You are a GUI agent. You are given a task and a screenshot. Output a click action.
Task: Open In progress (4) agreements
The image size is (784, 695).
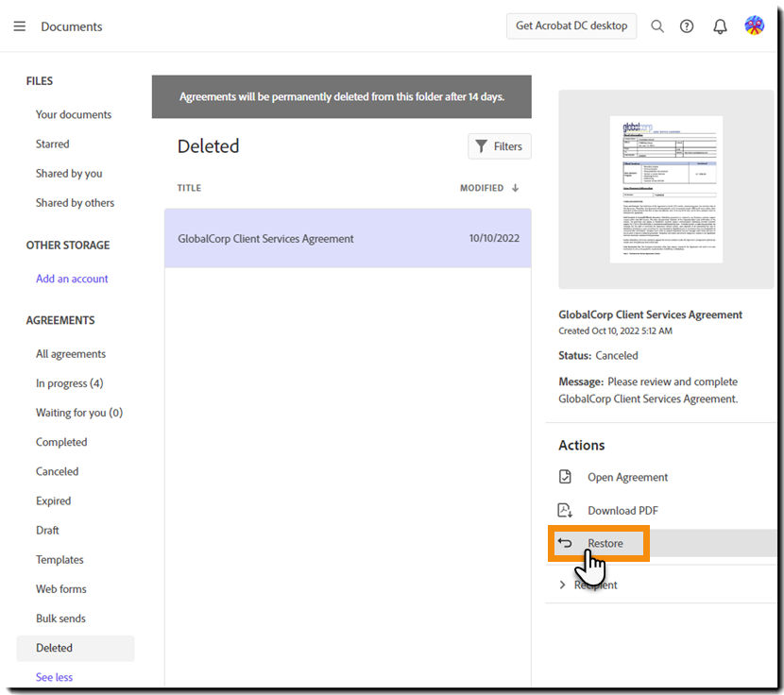[70, 383]
